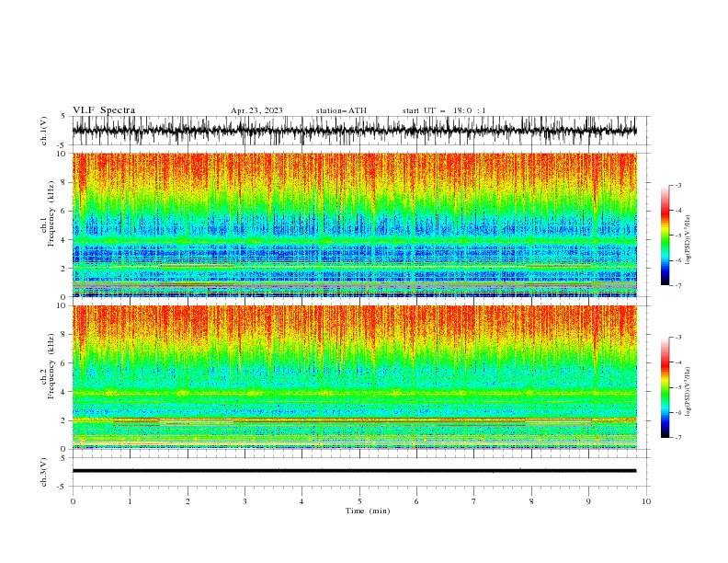Click the ch.1 "Frequency (kHz)" axis label
The image size is (728, 563).
click(51, 214)
